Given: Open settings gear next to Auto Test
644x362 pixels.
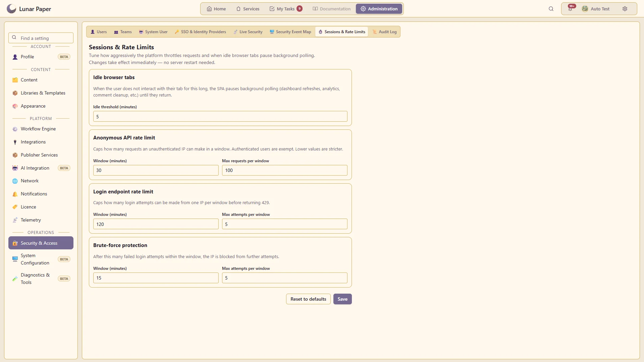Looking at the screenshot, I should pos(625,9).
